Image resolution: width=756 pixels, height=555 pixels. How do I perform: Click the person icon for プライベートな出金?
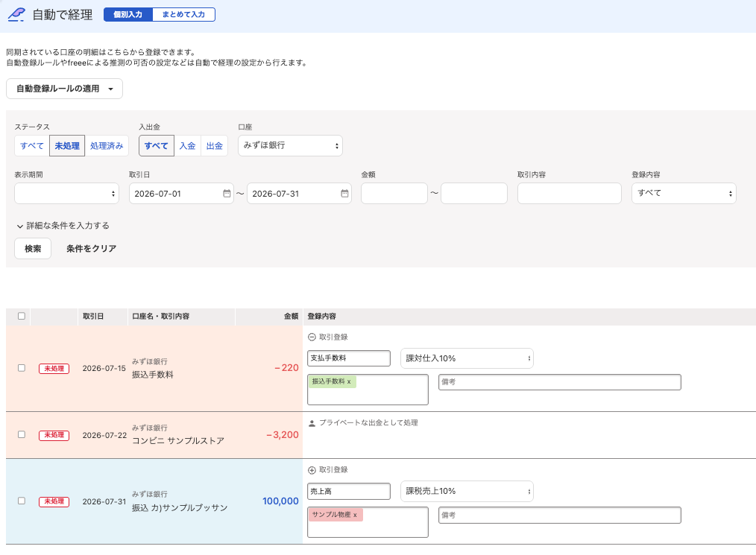pos(312,423)
